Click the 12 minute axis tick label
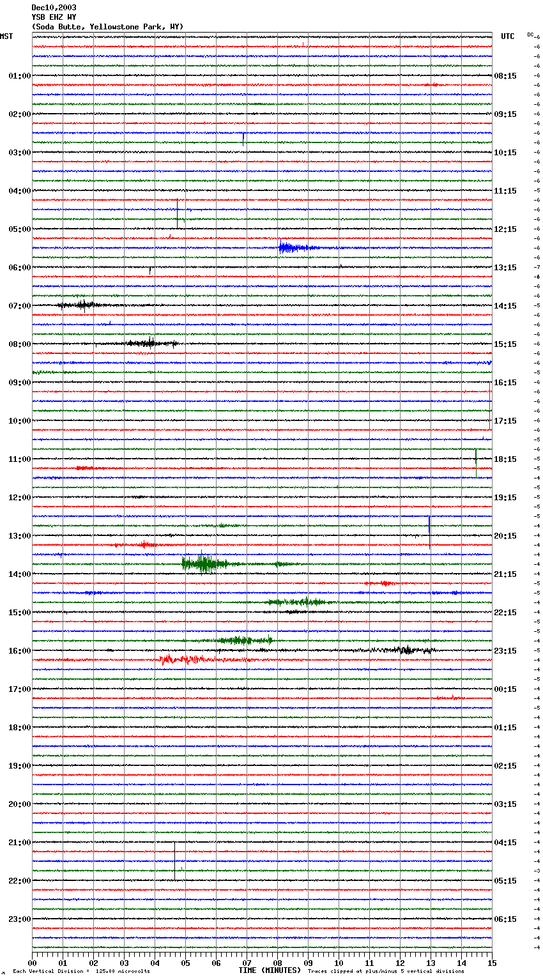Image resolution: width=543 pixels, height=980 pixels. click(x=400, y=963)
